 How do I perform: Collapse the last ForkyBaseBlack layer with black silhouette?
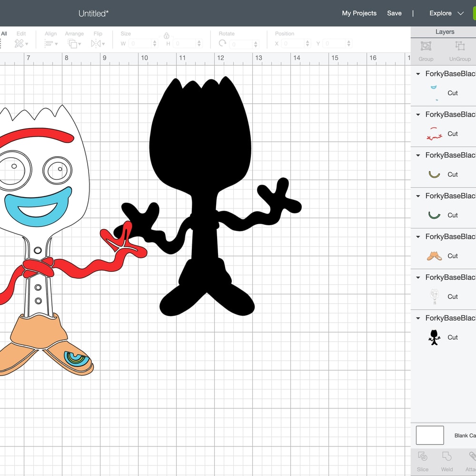click(418, 318)
